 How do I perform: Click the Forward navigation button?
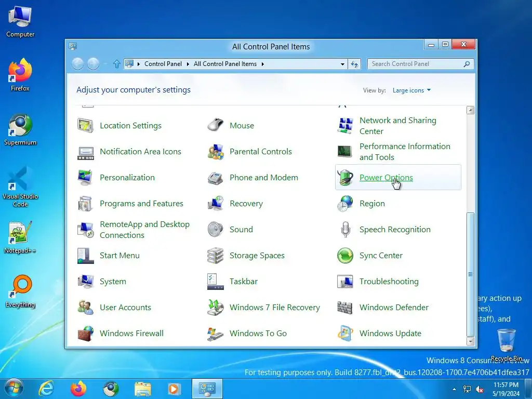point(94,64)
